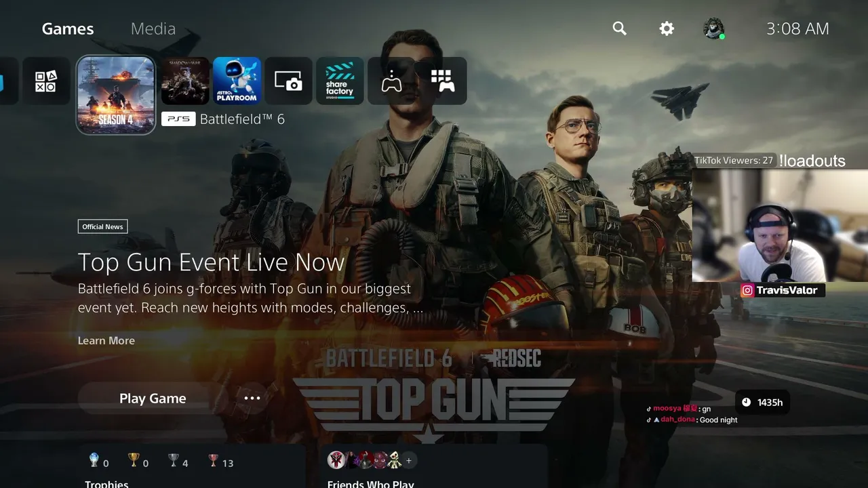The image size is (868, 488).
Task: Click the dah_dona Good night chat message
Action: [x=692, y=420]
